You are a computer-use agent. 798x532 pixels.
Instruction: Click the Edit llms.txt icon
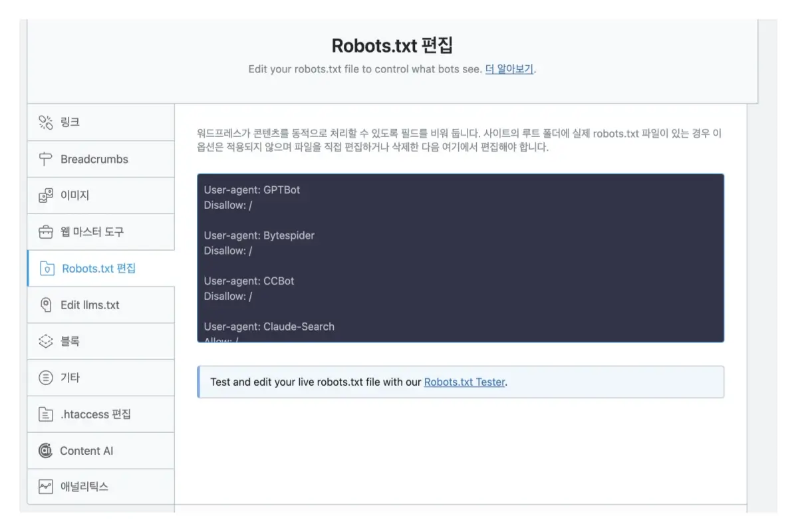click(45, 305)
